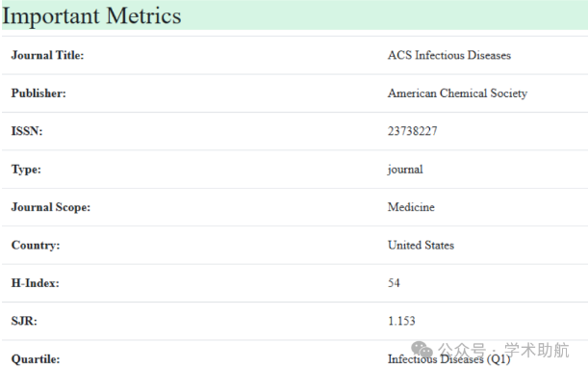
Task: Click the Infectious Diseases (Q1) quartile value
Action: coord(449,359)
